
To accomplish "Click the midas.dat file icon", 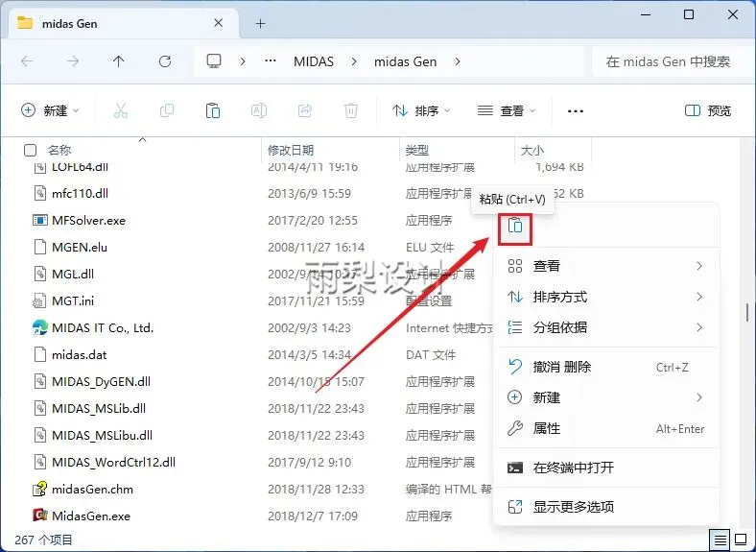I will click(x=39, y=354).
